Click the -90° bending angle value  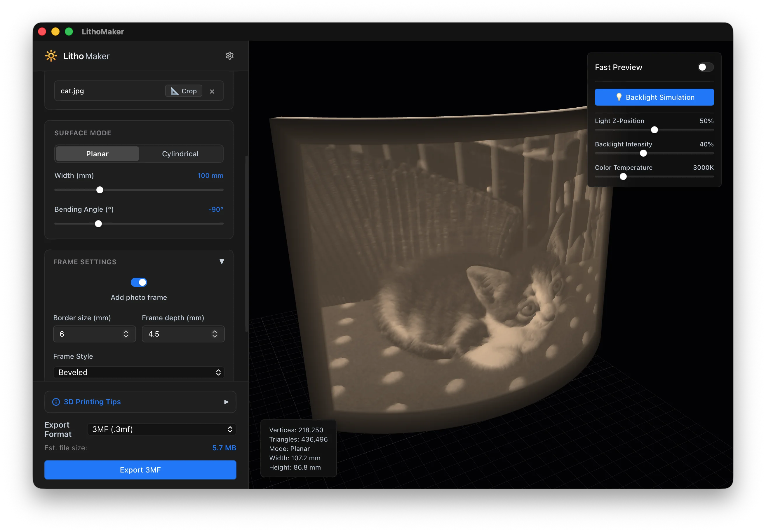click(216, 209)
